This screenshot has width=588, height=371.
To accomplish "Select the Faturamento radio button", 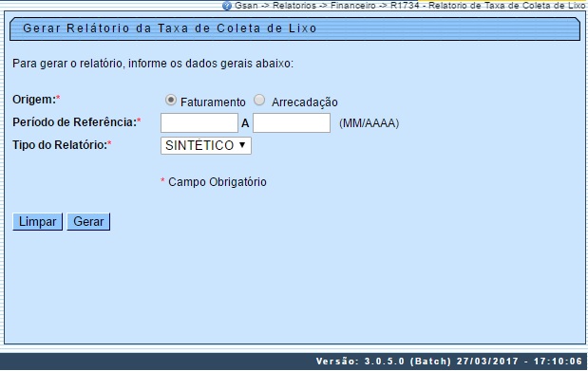I will [x=171, y=100].
